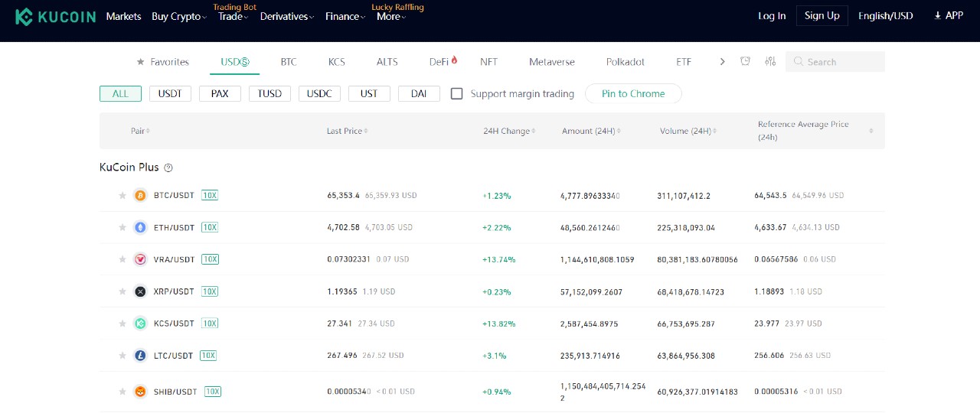The height and width of the screenshot is (413, 980).
Task: Favorite the BTC/USDT pair star
Action: tap(122, 196)
